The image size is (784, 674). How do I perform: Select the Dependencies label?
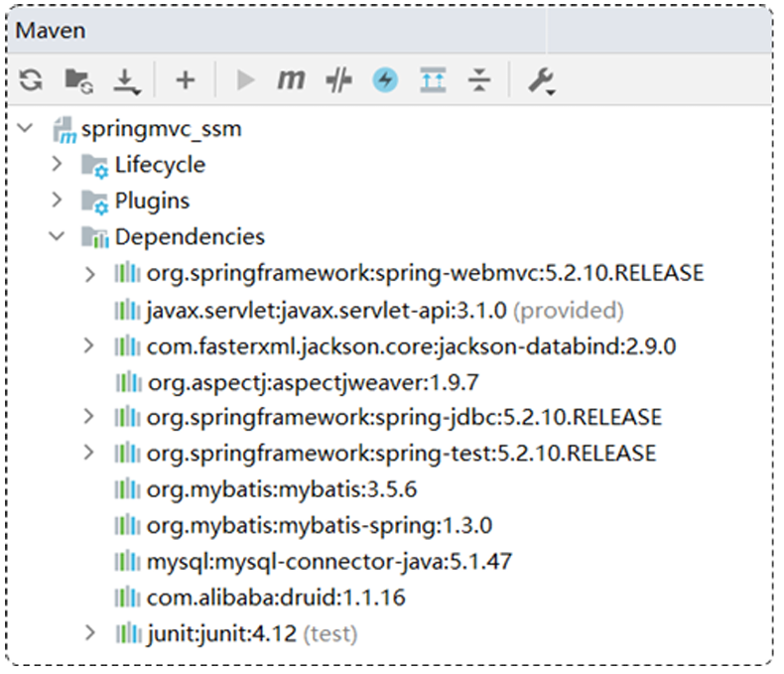[190, 236]
